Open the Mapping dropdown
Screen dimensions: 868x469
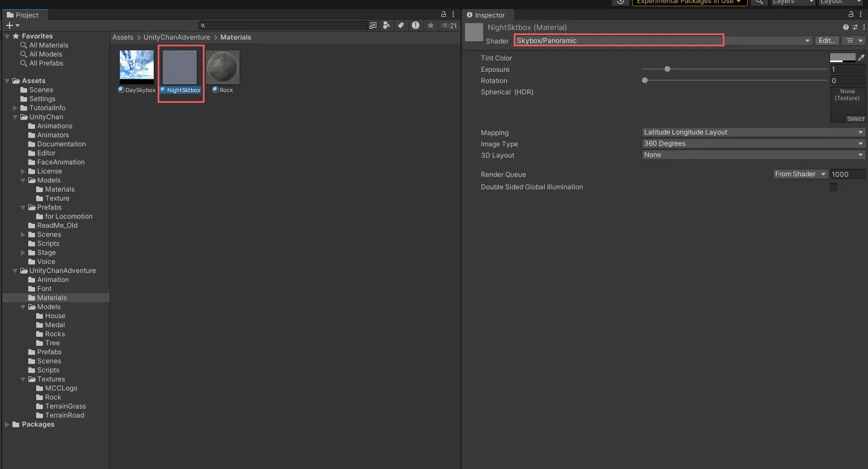[x=753, y=132]
